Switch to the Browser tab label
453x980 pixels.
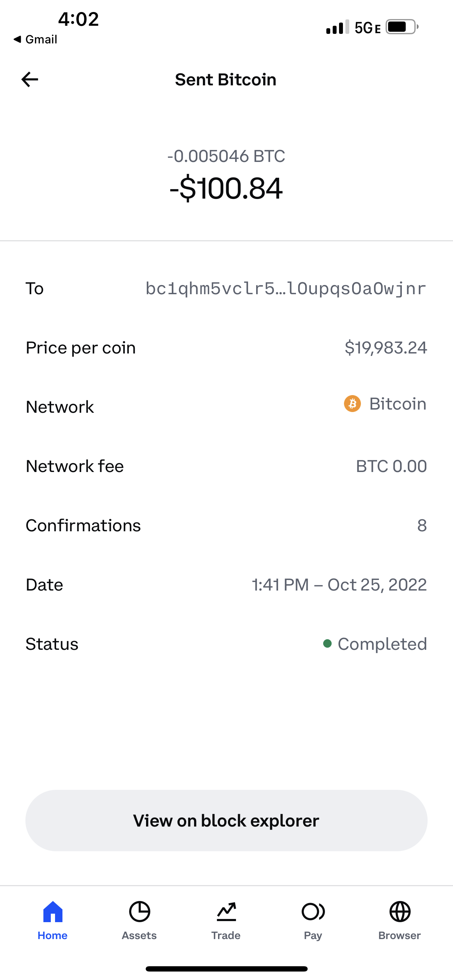point(399,936)
